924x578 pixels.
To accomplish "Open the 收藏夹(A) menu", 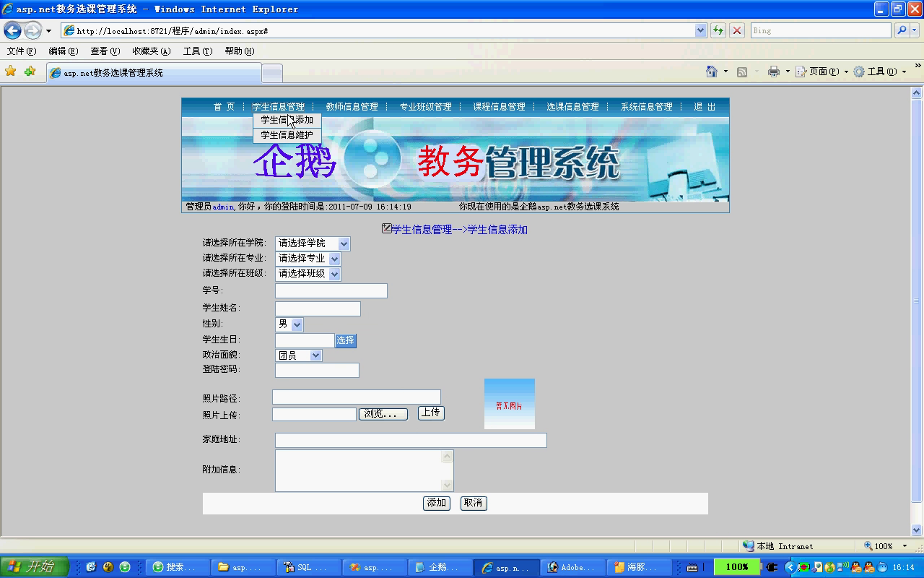I will 151,51.
